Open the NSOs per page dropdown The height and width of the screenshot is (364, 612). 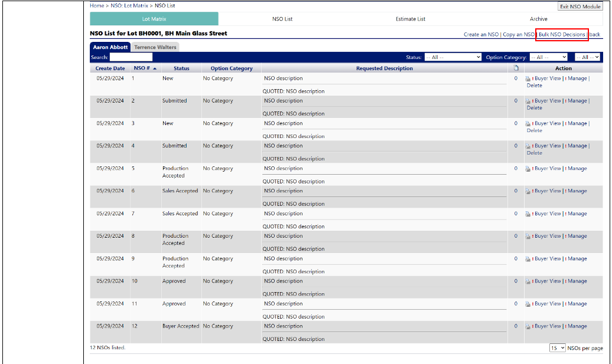[558, 347]
